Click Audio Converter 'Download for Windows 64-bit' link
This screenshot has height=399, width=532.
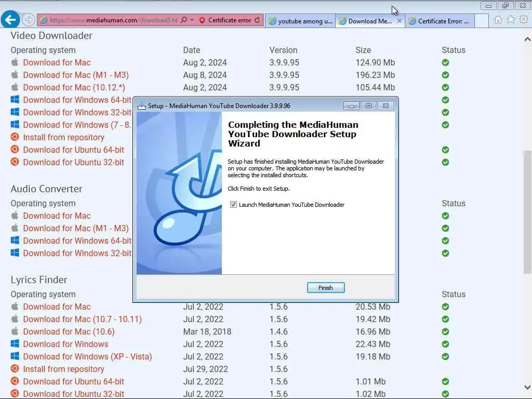77,241
